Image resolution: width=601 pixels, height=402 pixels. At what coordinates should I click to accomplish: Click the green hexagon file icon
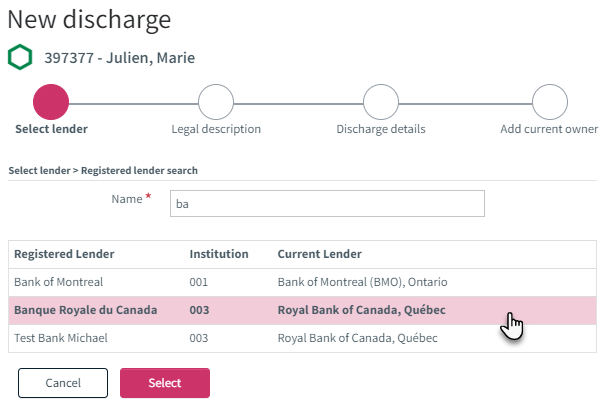[x=20, y=57]
